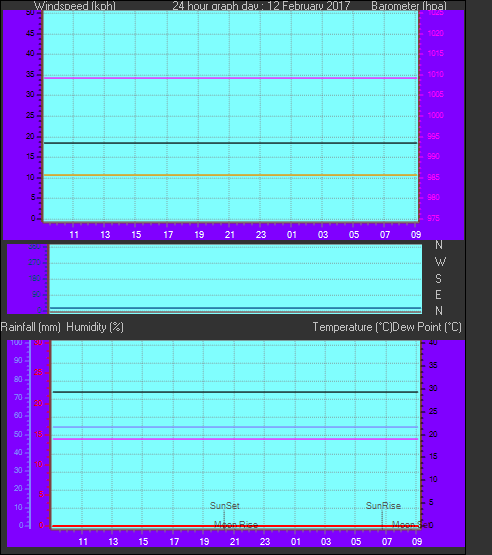
Task: Click the light purple humidity line
Action: click(x=235, y=427)
